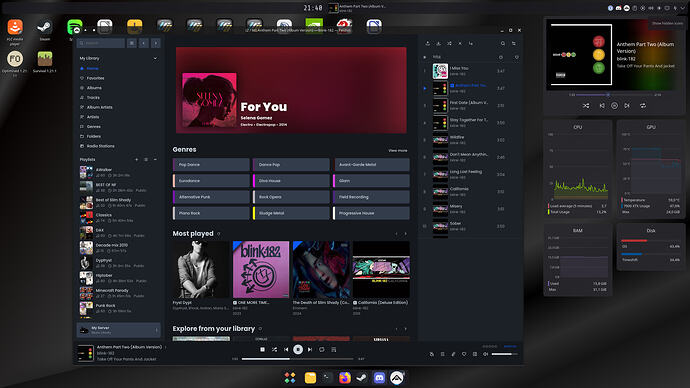Collapse the Playlists section with minus icon
Viewport: 690px width, 388px height.
pyautogui.click(x=155, y=159)
